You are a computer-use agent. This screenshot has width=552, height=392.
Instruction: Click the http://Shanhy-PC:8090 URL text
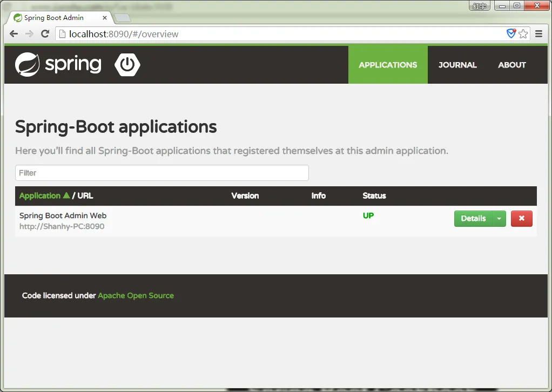62,226
